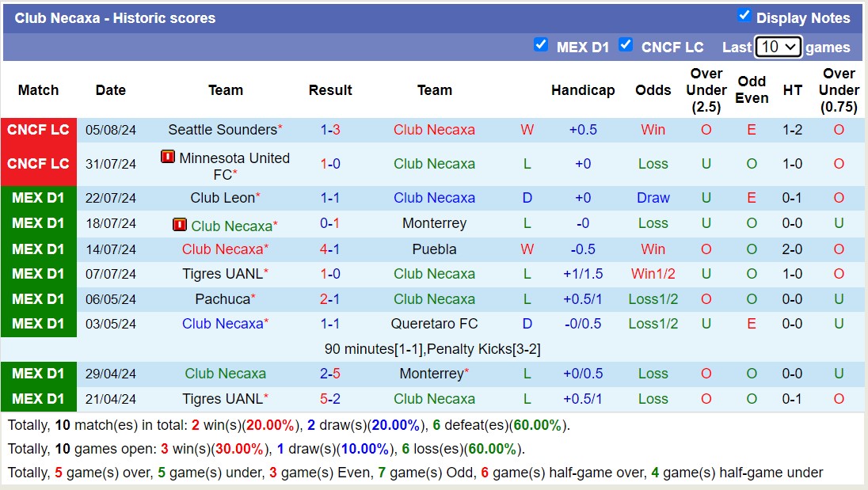Viewport: 868px width, 490px height.
Task: Click the Odds column header
Action: tap(653, 90)
